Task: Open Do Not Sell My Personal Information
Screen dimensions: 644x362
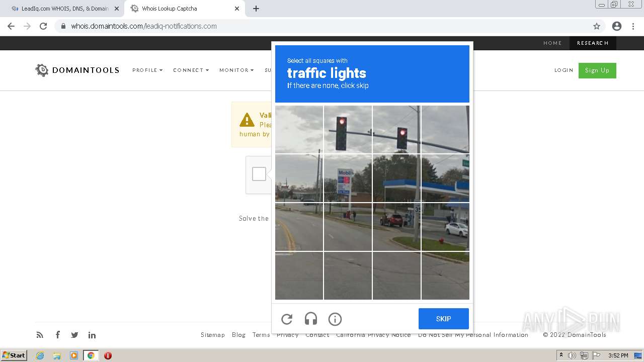Action: (473, 335)
